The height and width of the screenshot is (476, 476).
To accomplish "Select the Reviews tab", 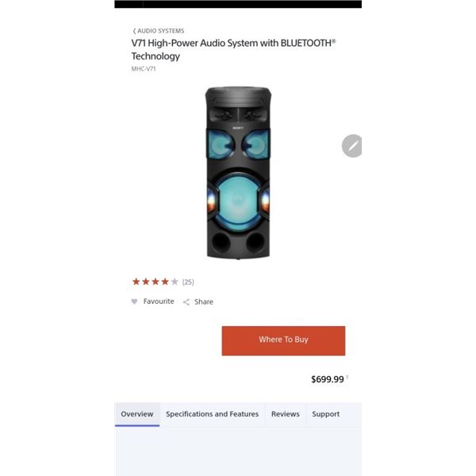I will (286, 414).
